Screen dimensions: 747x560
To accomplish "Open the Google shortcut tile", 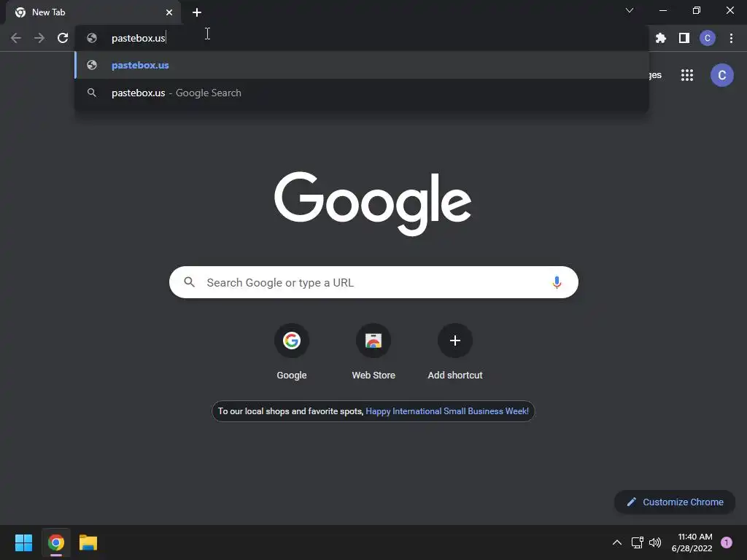I will pos(292,352).
